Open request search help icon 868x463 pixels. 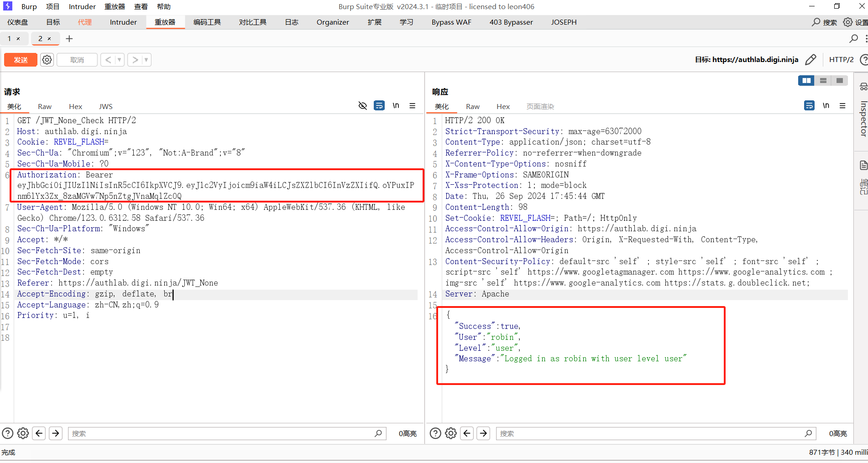[8, 433]
